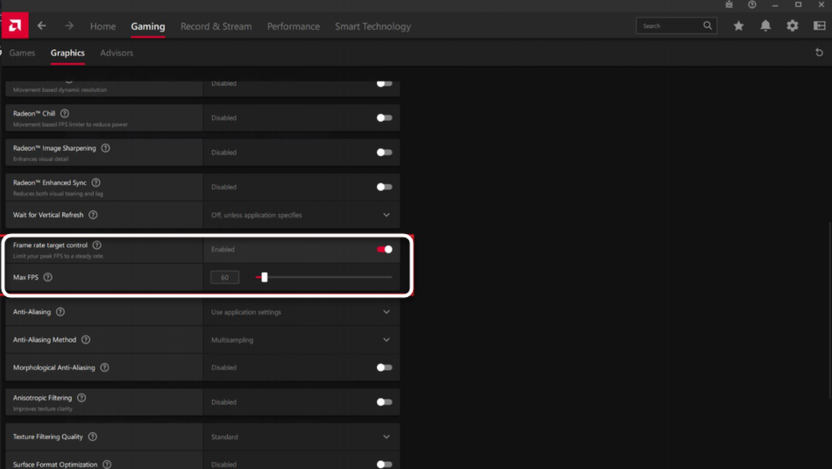Expand Anti-Aliasing Method dropdown
832x469 pixels.
pos(386,340)
